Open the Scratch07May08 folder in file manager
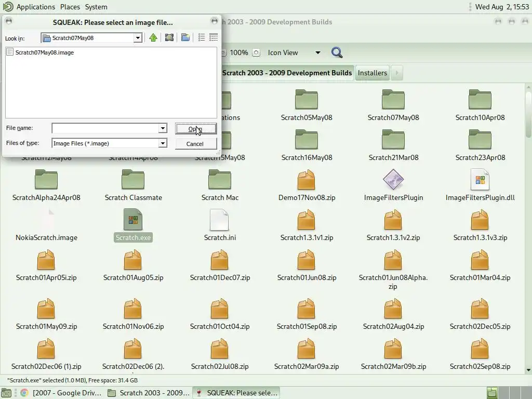Screen dimensions: 532x399 point(393,105)
